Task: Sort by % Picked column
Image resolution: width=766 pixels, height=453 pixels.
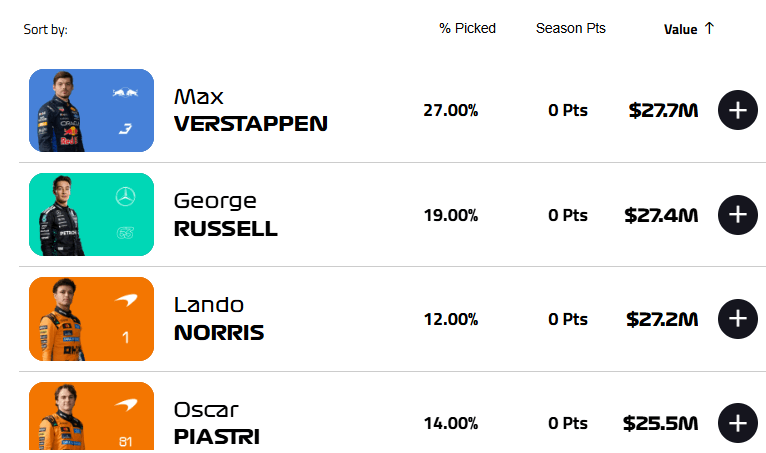Action: [467, 28]
